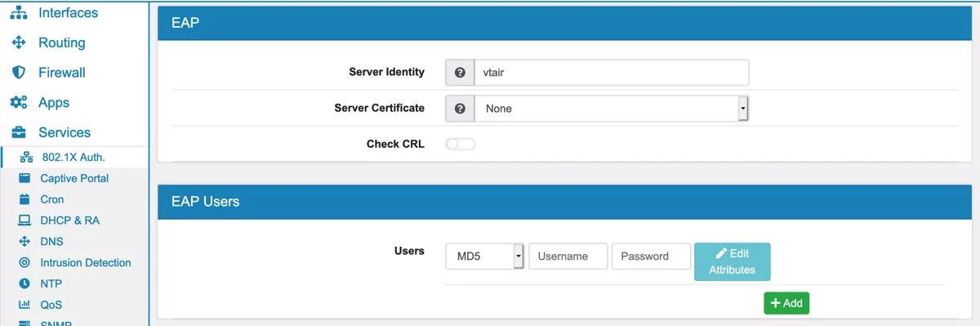Go to DNS service page

point(51,242)
